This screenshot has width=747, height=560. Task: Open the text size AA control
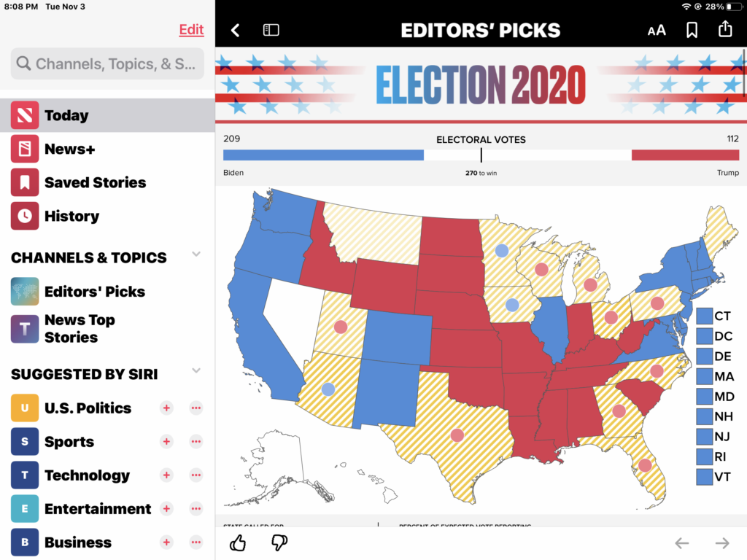coord(657,30)
